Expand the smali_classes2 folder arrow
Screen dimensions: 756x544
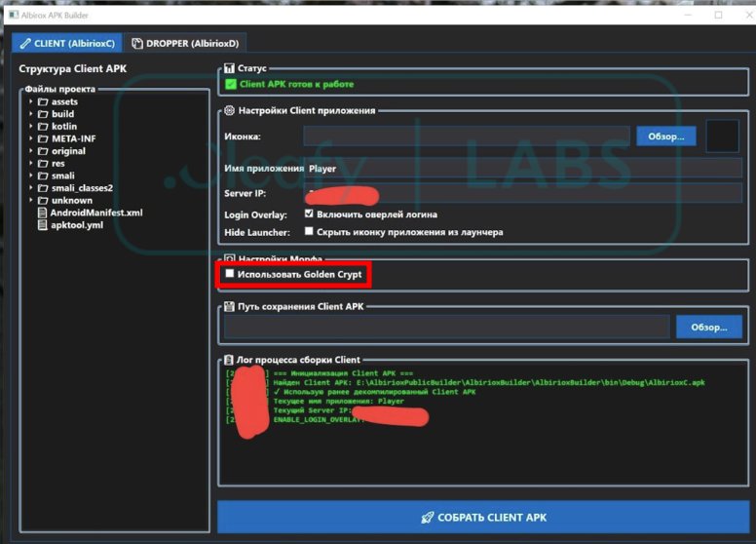pos(31,188)
